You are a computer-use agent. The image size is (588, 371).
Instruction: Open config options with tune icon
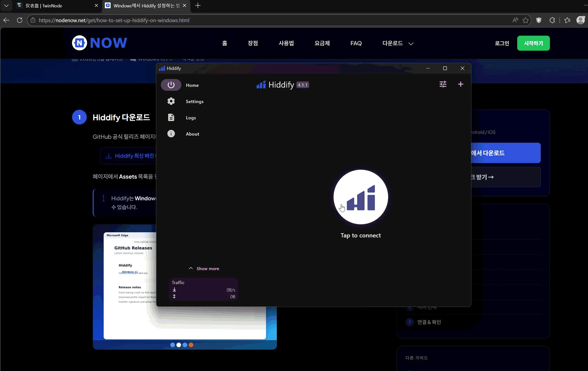[x=443, y=84]
